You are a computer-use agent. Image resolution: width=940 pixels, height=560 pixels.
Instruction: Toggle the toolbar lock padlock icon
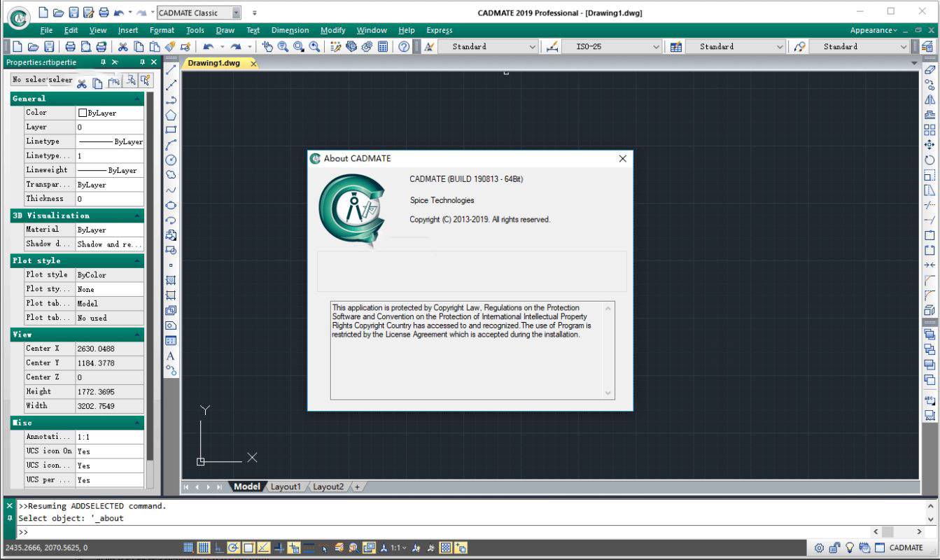pyautogui.click(x=834, y=548)
